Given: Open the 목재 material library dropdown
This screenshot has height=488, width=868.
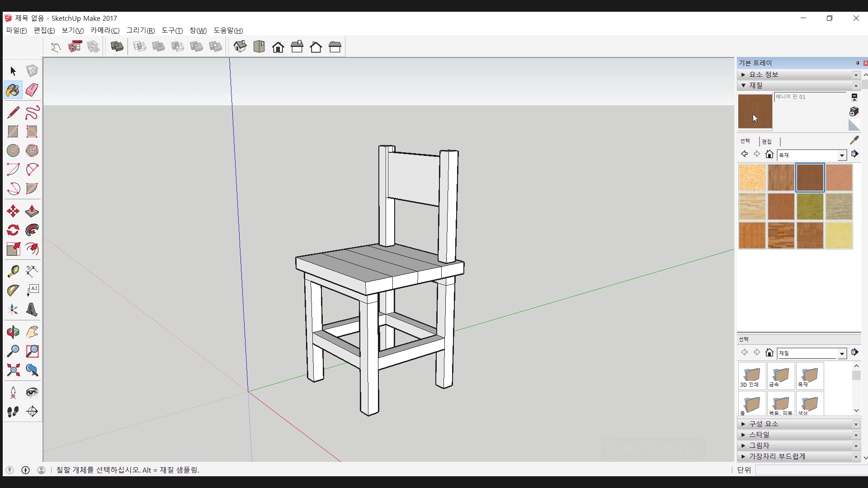Looking at the screenshot, I should point(841,155).
